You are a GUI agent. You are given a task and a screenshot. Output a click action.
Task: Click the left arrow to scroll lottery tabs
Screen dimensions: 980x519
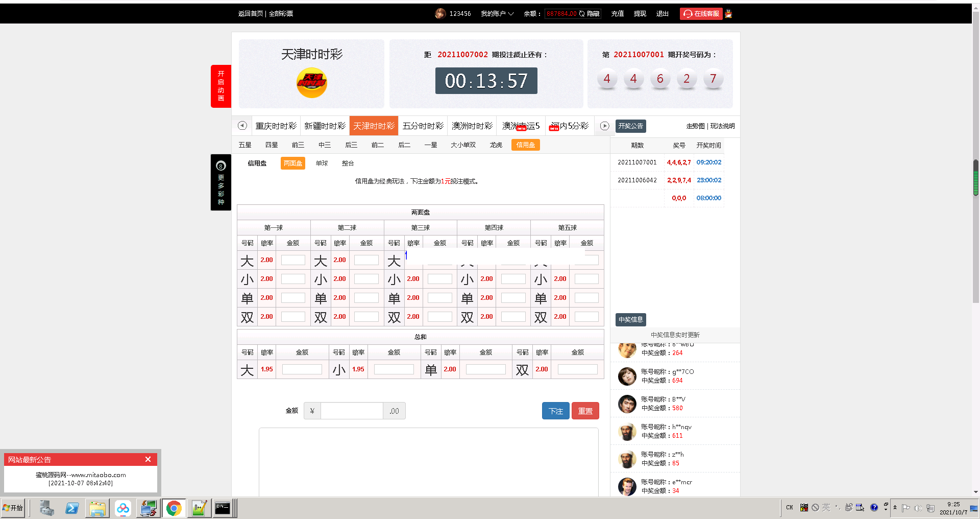pyautogui.click(x=242, y=126)
